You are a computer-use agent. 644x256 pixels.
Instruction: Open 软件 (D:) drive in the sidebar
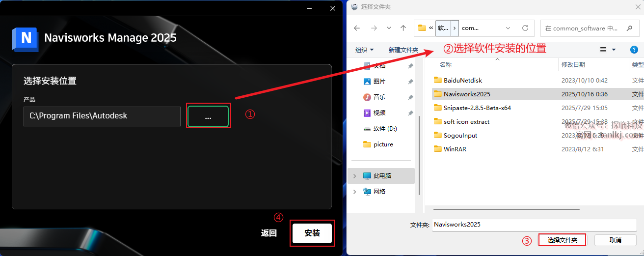[x=385, y=128]
